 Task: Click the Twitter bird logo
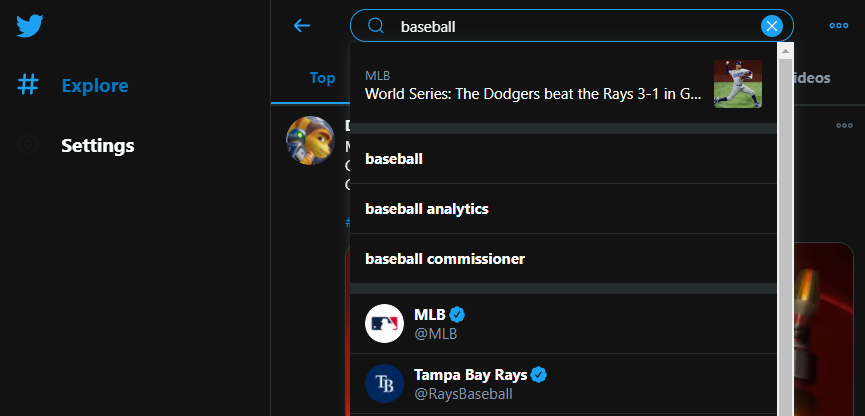[30, 25]
